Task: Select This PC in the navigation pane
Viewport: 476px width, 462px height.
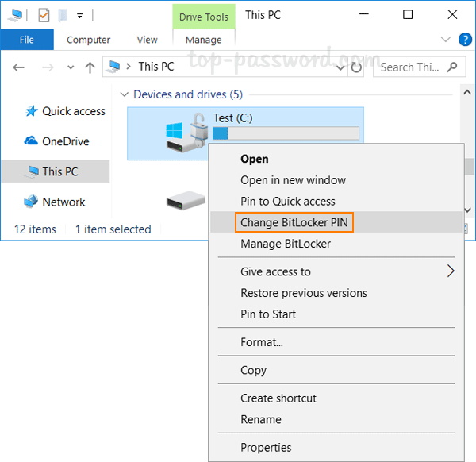Action: coord(56,171)
